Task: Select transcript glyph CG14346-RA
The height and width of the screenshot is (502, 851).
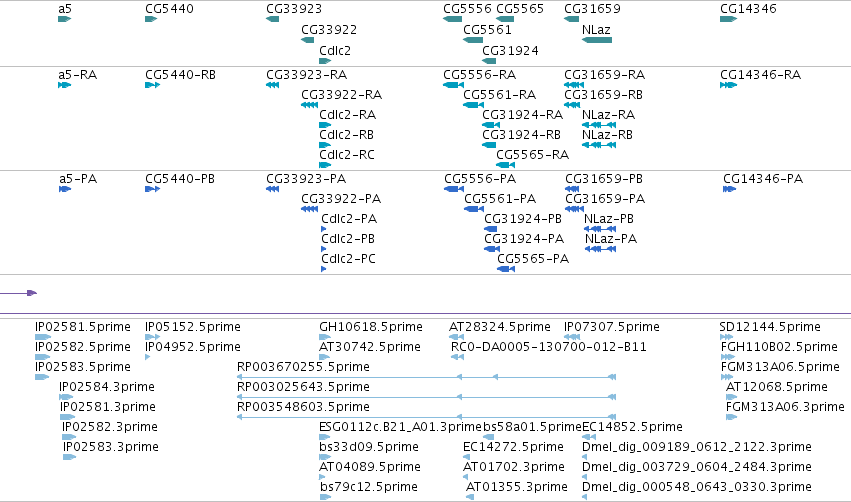Action: (x=728, y=85)
